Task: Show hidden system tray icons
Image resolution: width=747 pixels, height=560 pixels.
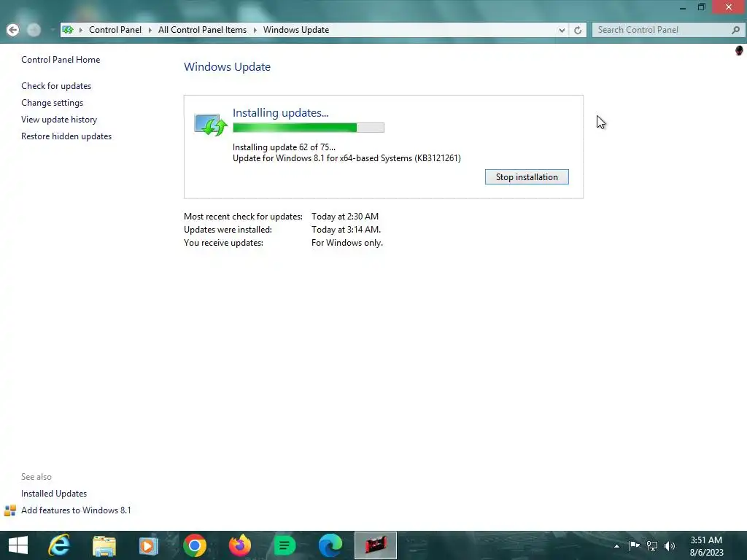Action: pos(616,546)
